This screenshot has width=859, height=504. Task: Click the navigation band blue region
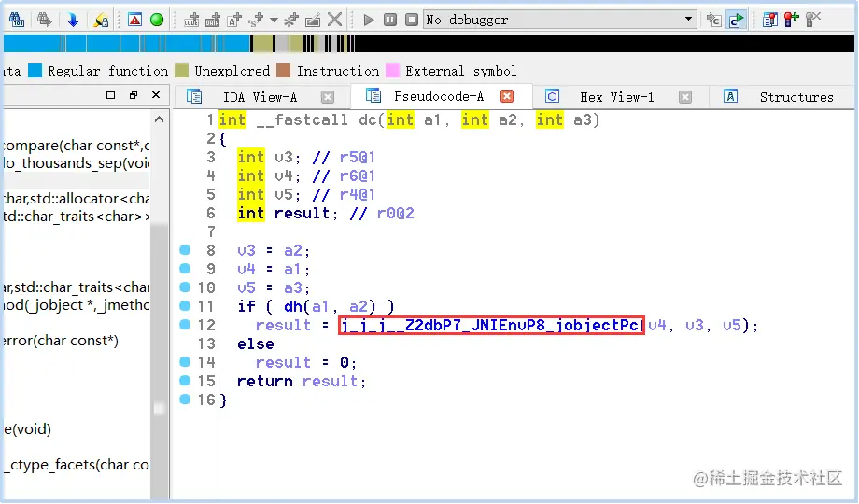point(127,43)
